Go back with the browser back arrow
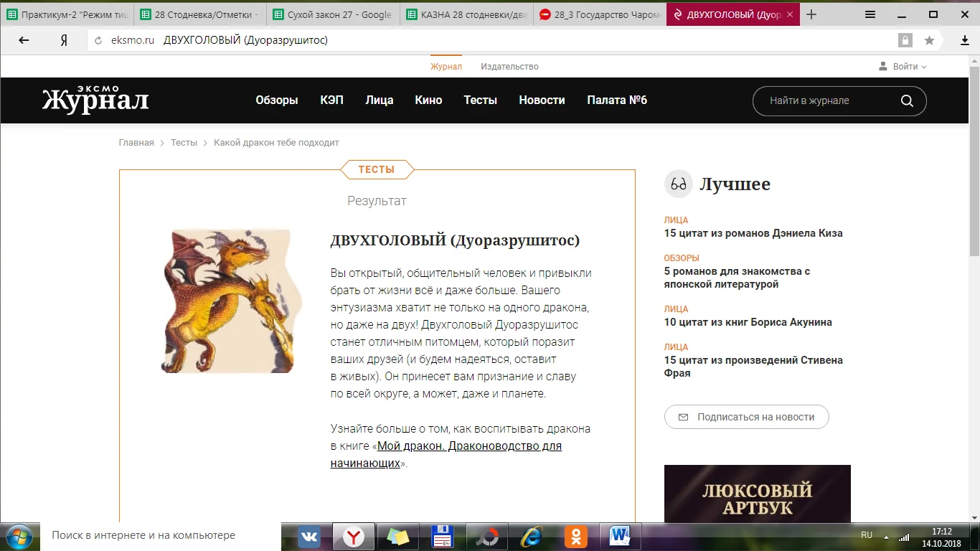Screen dimensions: 980x551 (24, 40)
